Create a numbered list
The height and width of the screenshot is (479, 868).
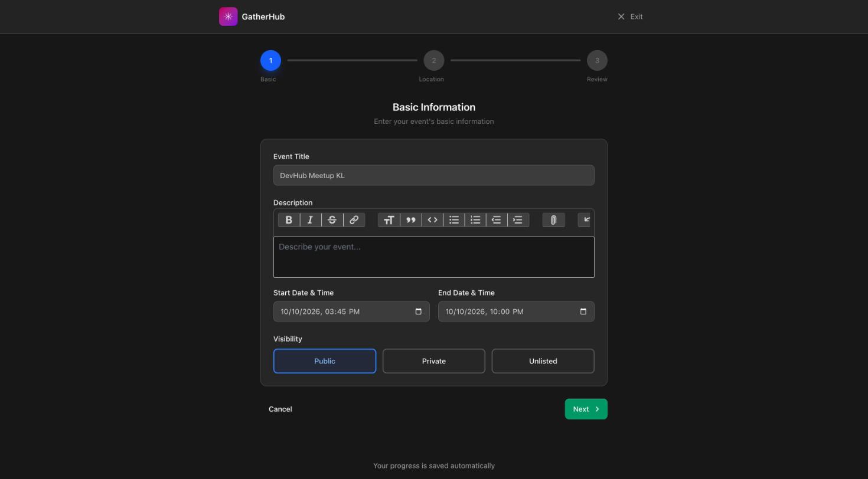[475, 220]
